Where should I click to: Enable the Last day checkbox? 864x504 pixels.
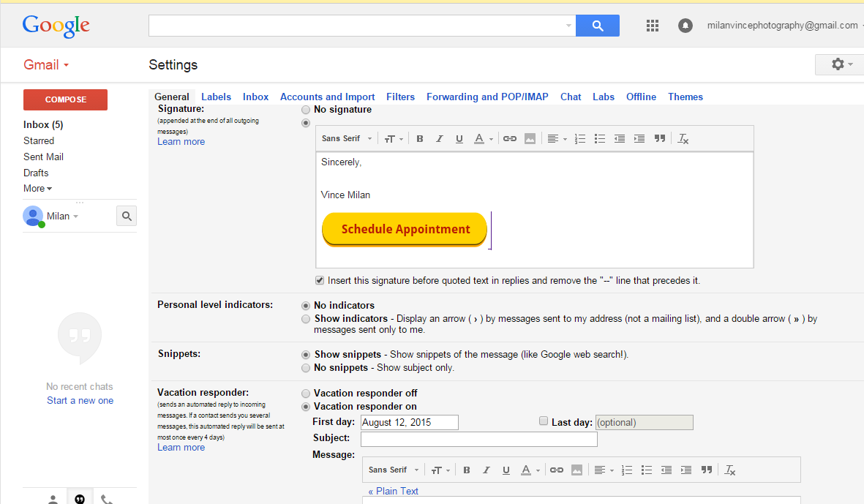click(x=544, y=421)
